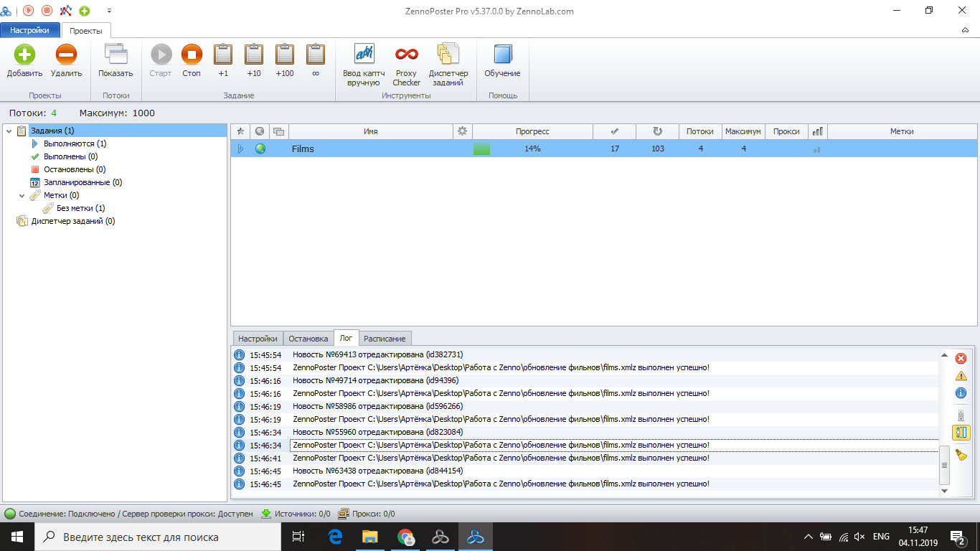Open lower Настройки tab of task panel
Image resolution: width=980 pixels, height=551 pixels.
258,339
